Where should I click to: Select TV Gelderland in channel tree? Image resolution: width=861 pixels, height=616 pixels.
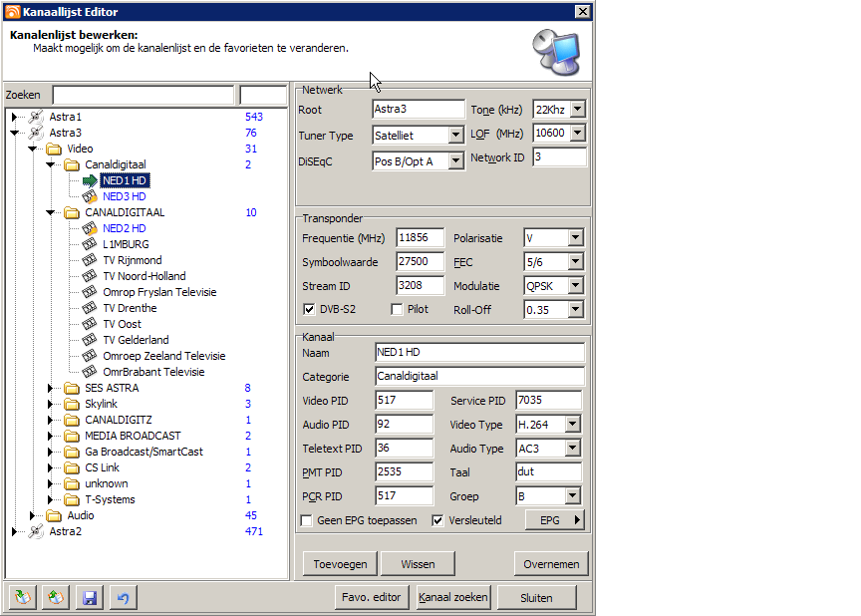(x=136, y=340)
